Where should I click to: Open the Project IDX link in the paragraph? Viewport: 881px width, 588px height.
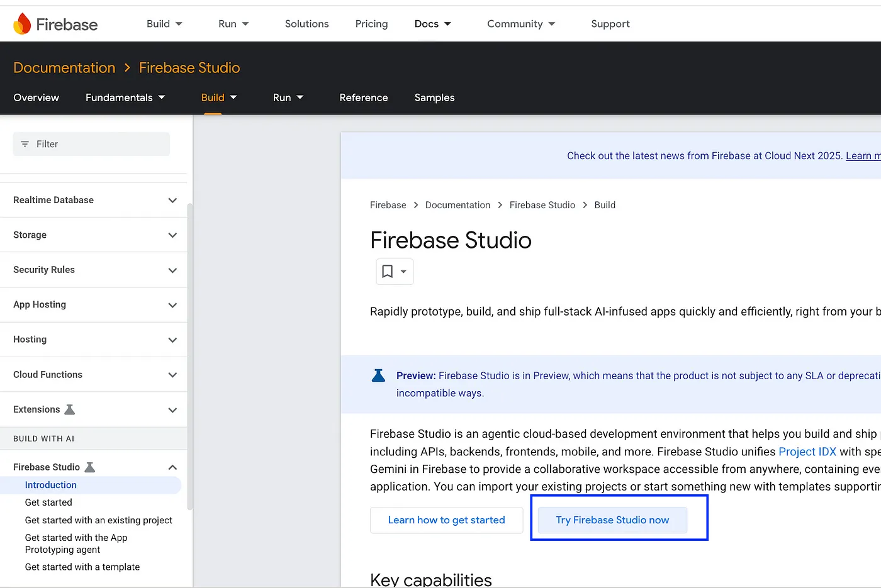click(807, 451)
